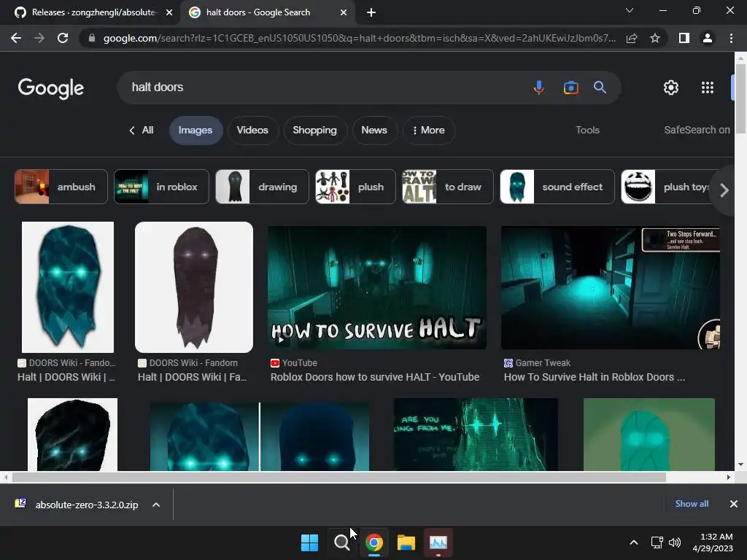Filter images by sound effect chip
This screenshot has height=560, width=747.
pyautogui.click(x=557, y=187)
